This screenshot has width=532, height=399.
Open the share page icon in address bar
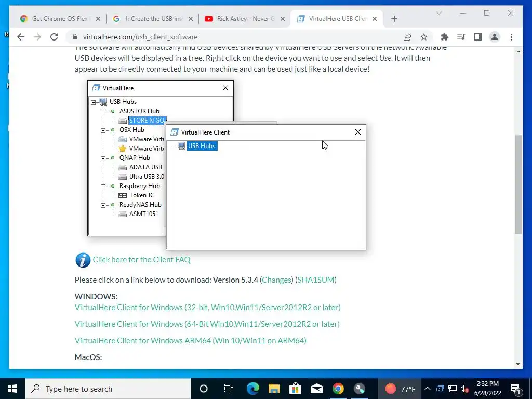click(407, 37)
